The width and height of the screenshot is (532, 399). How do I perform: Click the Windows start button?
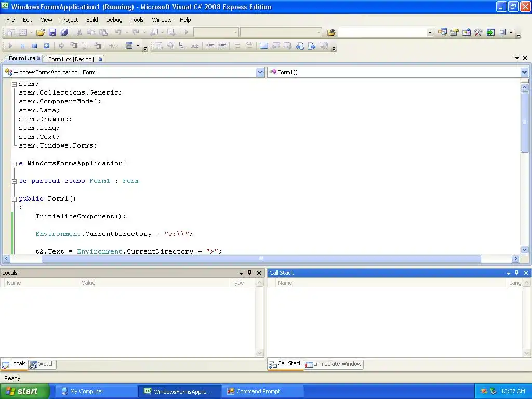[24, 391]
